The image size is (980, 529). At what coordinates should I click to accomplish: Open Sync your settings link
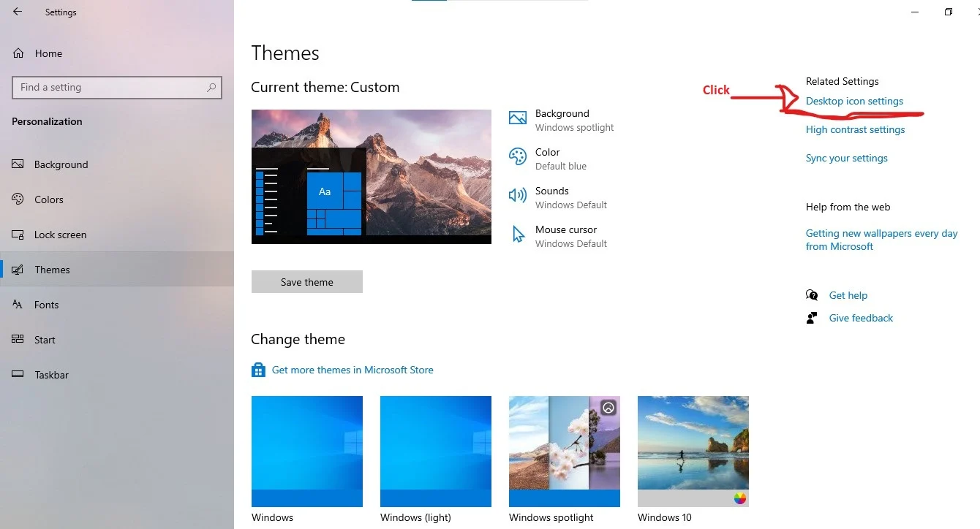point(846,158)
